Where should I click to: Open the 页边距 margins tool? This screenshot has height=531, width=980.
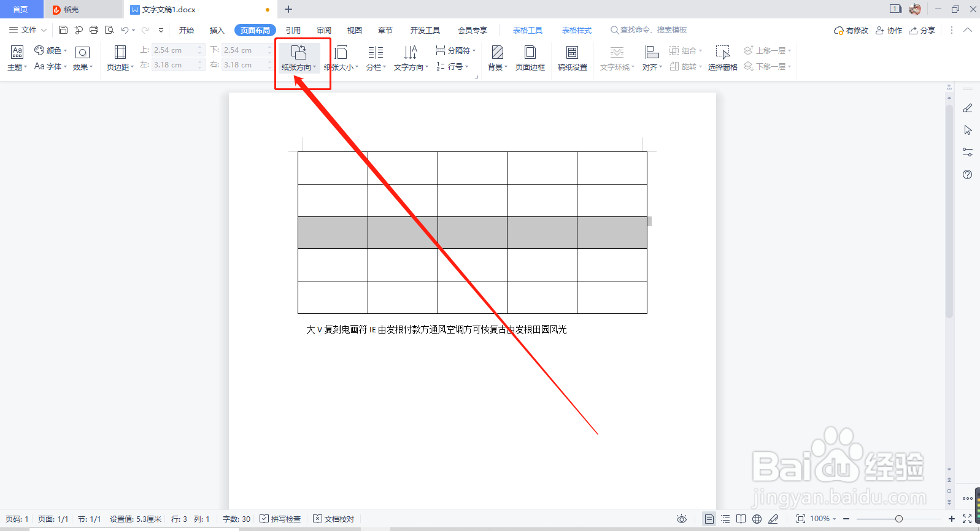120,58
